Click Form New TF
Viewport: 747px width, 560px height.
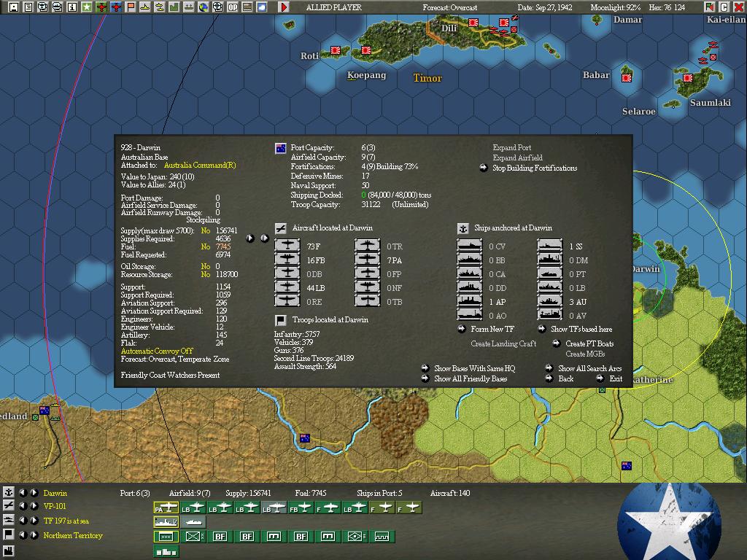pyautogui.click(x=492, y=329)
